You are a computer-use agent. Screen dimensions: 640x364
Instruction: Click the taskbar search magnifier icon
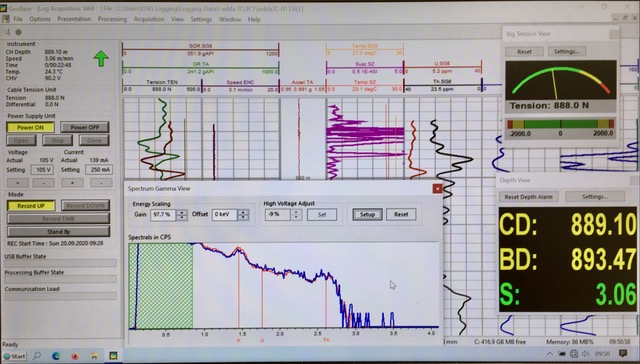pos(37,355)
